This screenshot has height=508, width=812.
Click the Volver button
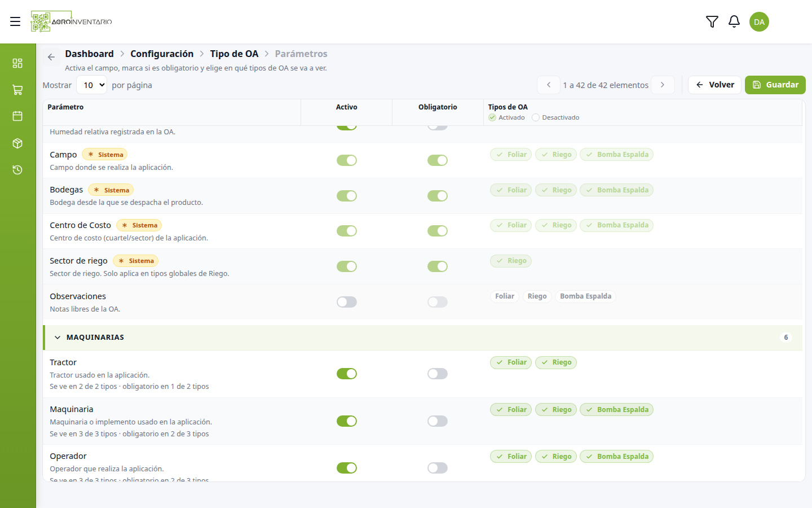click(714, 85)
